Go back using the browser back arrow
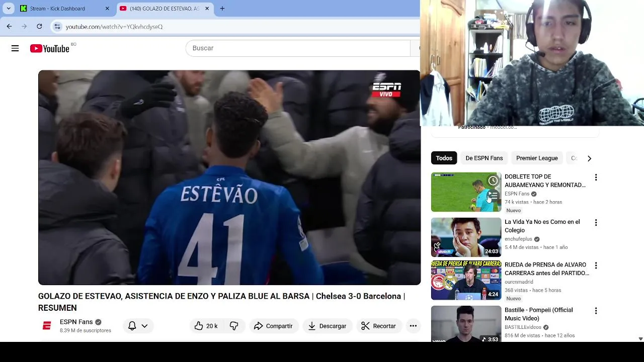Viewport: 644px width, 362px height. coord(9,26)
